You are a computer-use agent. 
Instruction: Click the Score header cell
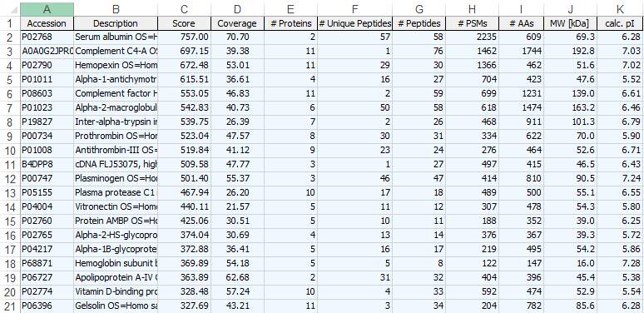point(184,23)
